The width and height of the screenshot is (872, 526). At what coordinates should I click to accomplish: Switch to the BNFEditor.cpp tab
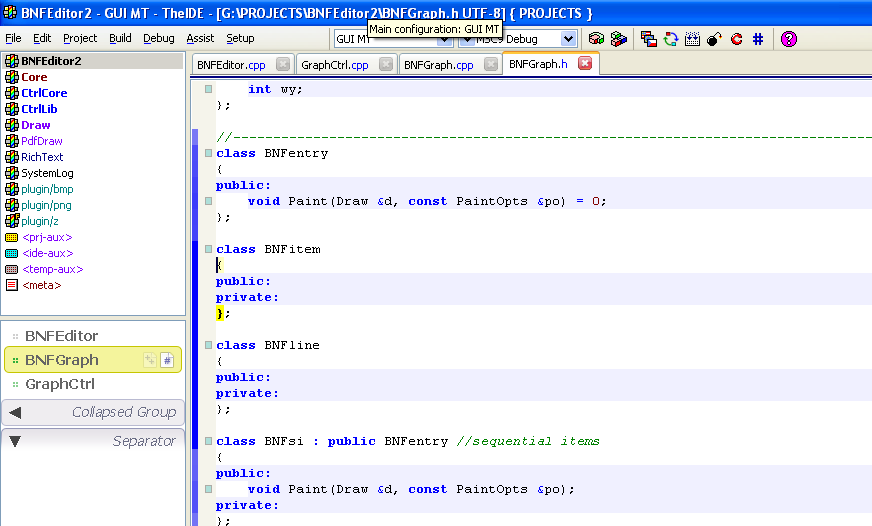pos(231,64)
